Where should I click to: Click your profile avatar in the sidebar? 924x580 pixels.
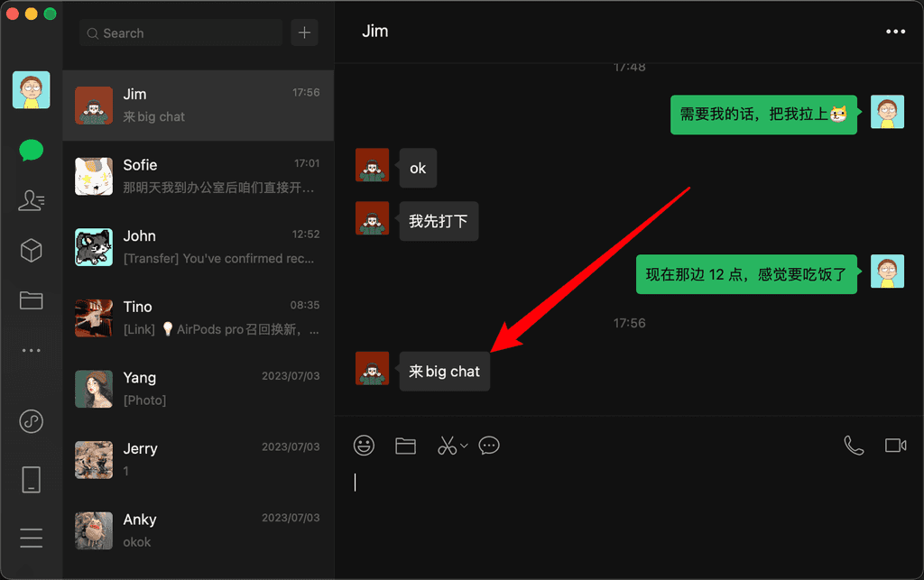pyautogui.click(x=32, y=90)
